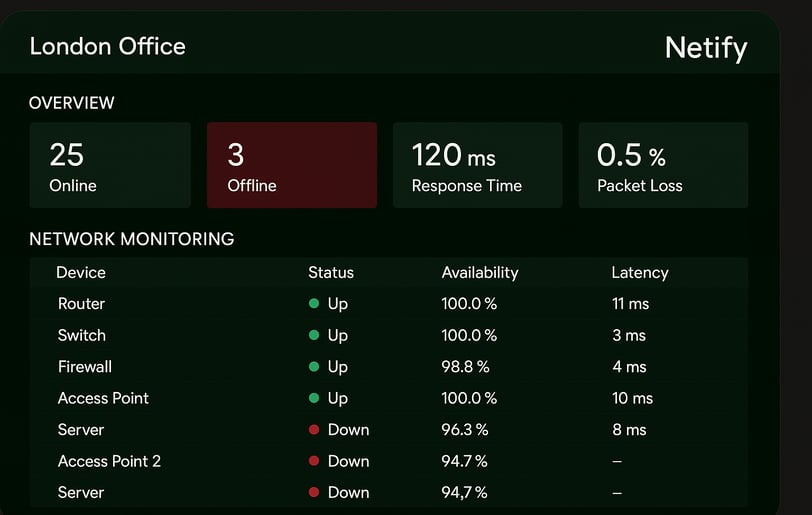The width and height of the screenshot is (812, 515).
Task: Open the 3 Offline red card
Action: [x=292, y=165]
